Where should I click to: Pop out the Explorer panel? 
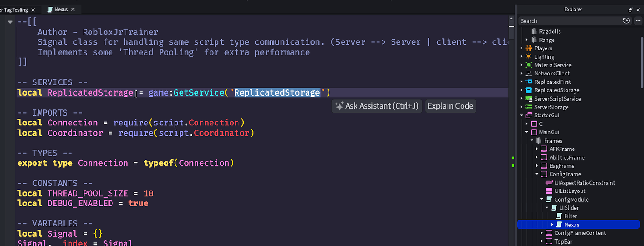point(630,9)
